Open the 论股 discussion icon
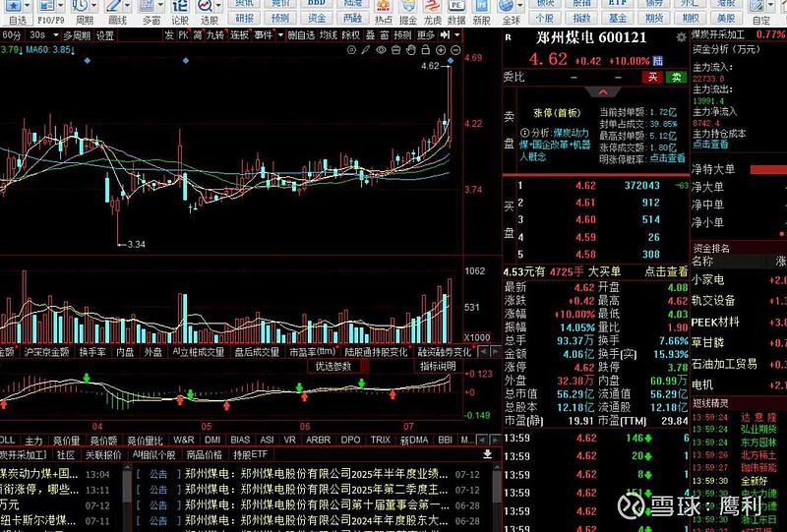787x532 pixels. (x=180, y=6)
